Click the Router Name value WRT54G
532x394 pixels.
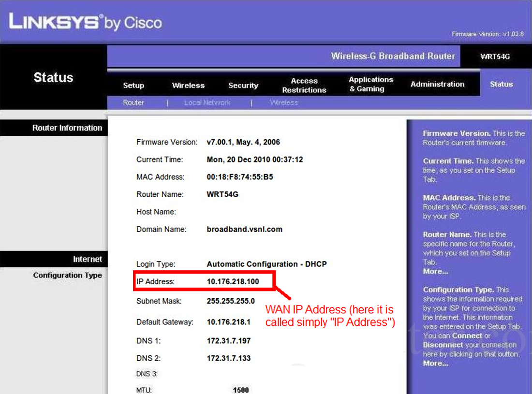point(222,194)
